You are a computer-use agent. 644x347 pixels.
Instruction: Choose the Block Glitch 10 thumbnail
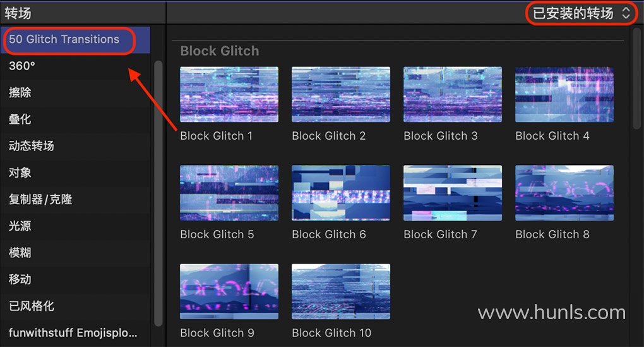[341, 291]
